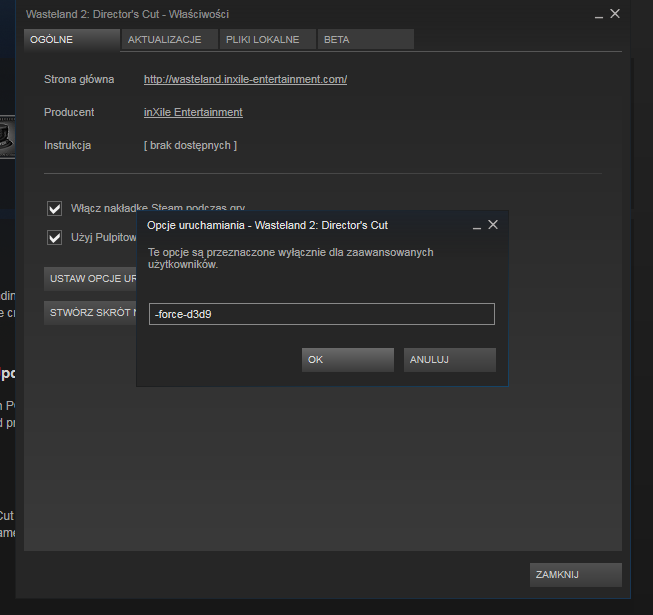Close the Wasteland 2 Właściwości window
The height and width of the screenshot is (615, 653).
point(615,14)
